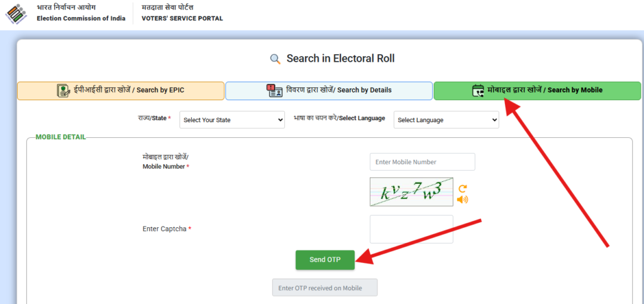Click the details ID card icon
The height and width of the screenshot is (304, 644).
[x=275, y=91]
